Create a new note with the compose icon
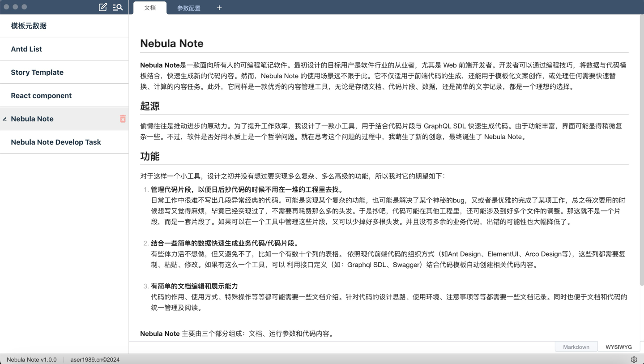 coord(102,7)
